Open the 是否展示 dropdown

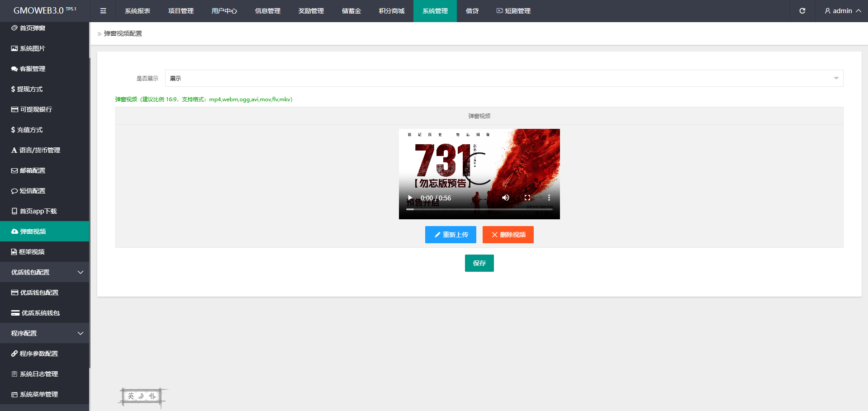[503, 78]
